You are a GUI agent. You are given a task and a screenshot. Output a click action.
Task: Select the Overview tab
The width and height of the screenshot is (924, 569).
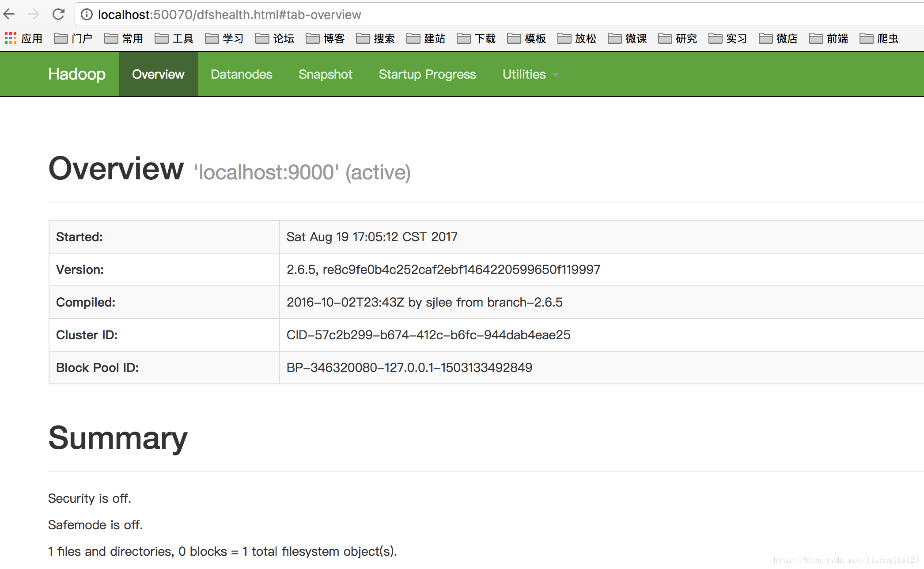[x=158, y=74]
